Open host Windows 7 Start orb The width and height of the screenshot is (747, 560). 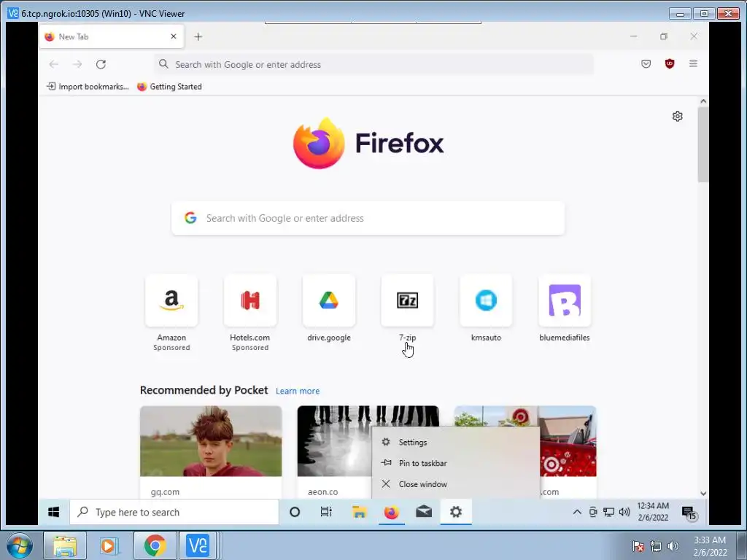[x=20, y=545]
